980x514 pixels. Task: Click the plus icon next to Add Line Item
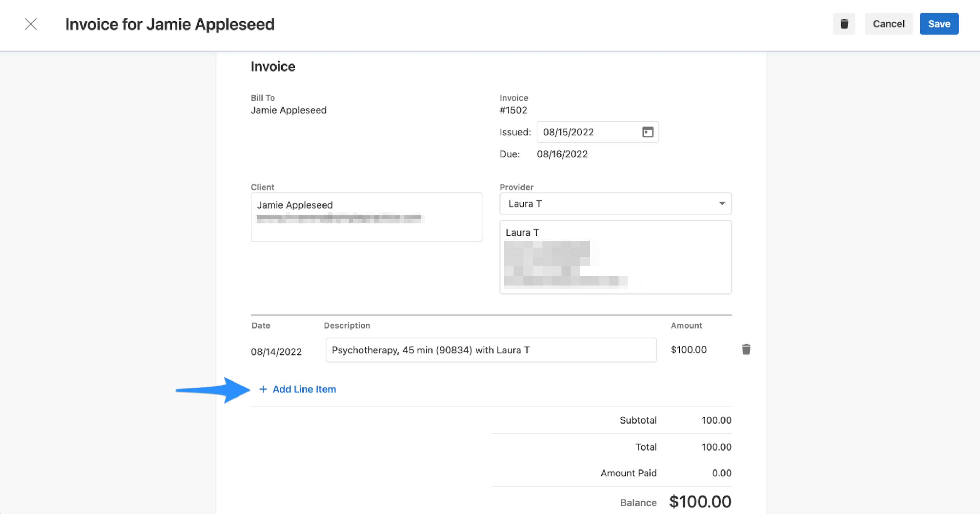[263, 389]
